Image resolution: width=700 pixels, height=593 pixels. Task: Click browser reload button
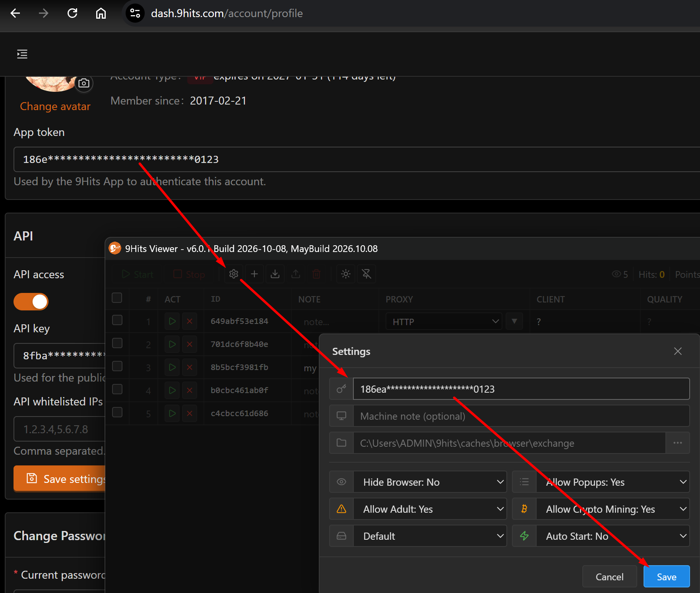point(72,13)
